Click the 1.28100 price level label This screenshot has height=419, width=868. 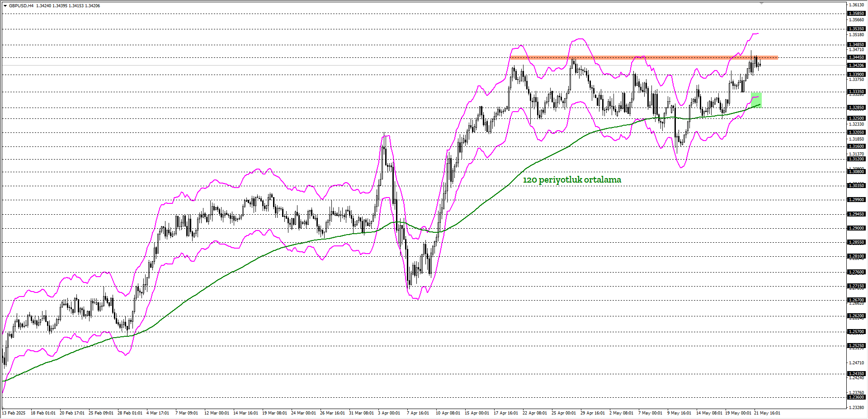856,256
